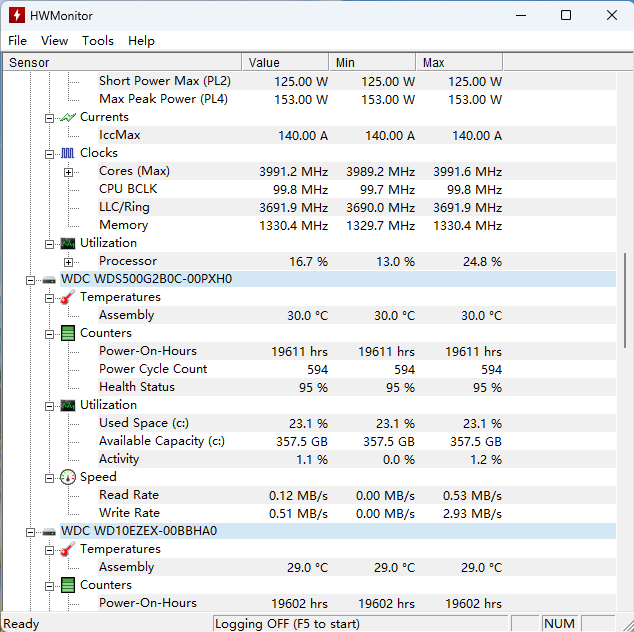Close the HWMonitor window
The height and width of the screenshot is (632, 634).
click(x=612, y=15)
